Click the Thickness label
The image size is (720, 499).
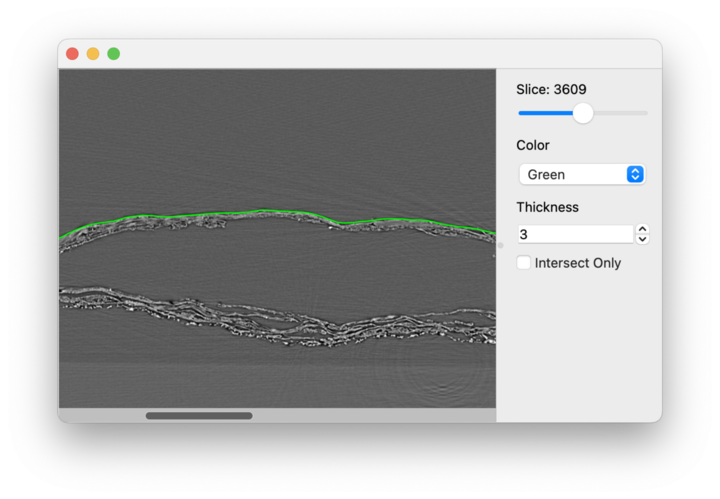click(547, 207)
